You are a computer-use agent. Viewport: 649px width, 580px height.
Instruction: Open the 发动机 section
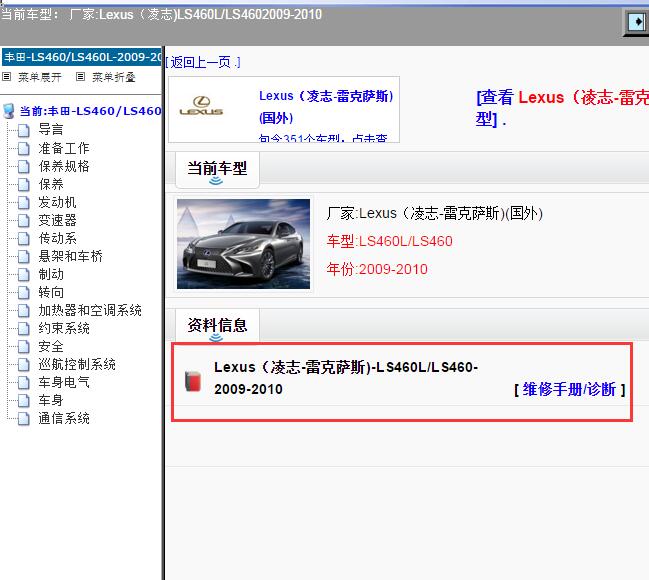click(57, 202)
